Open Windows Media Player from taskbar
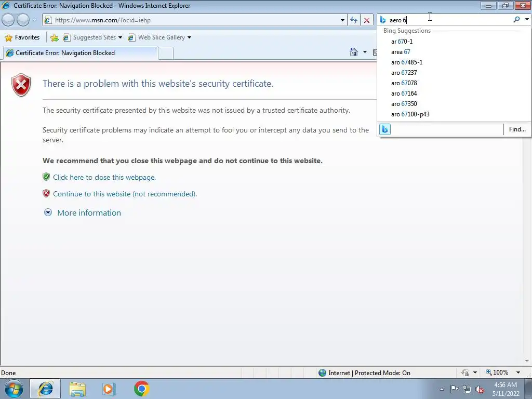Viewport: 532px width, 399px height. pyautogui.click(x=109, y=389)
